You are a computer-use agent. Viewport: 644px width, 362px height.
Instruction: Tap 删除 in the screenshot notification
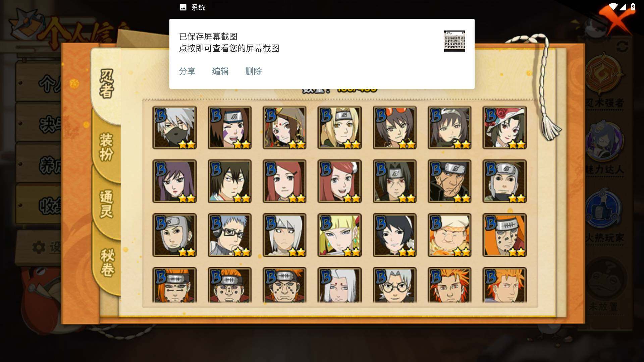pos(254,71)
